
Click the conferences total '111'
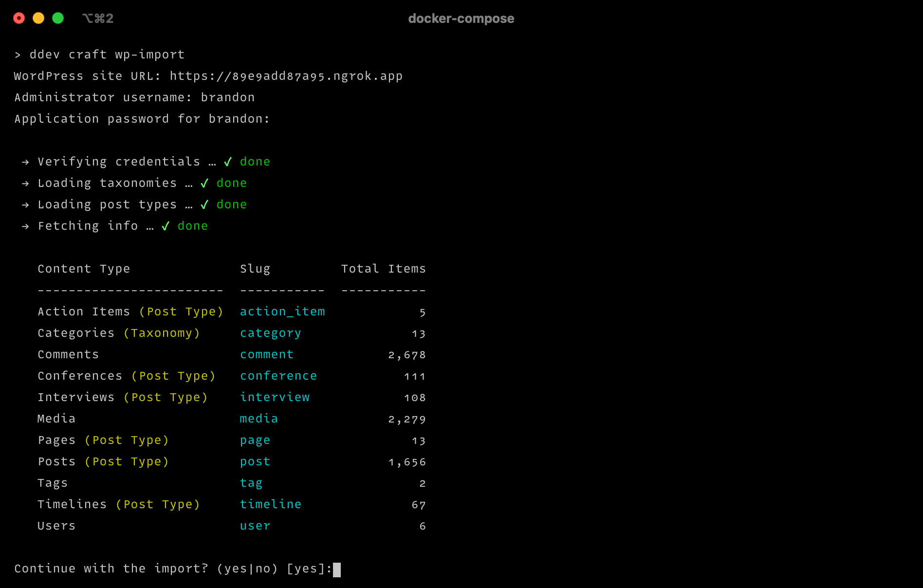coord(415,376)
